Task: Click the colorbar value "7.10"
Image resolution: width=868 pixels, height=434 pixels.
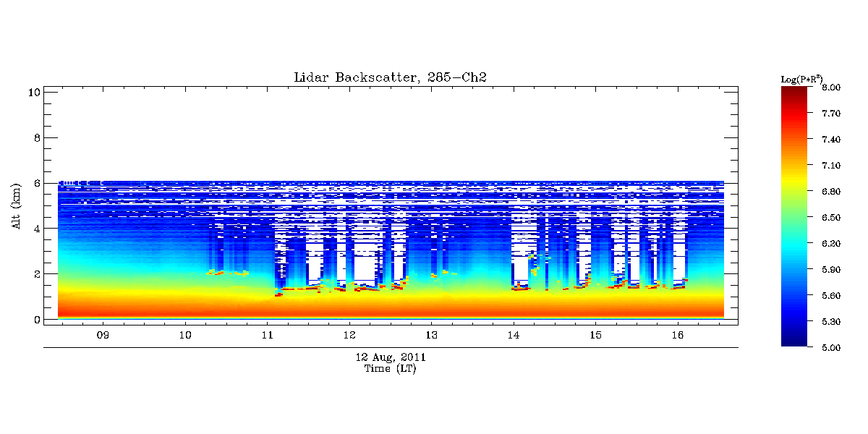Action: tap(831, 166)
